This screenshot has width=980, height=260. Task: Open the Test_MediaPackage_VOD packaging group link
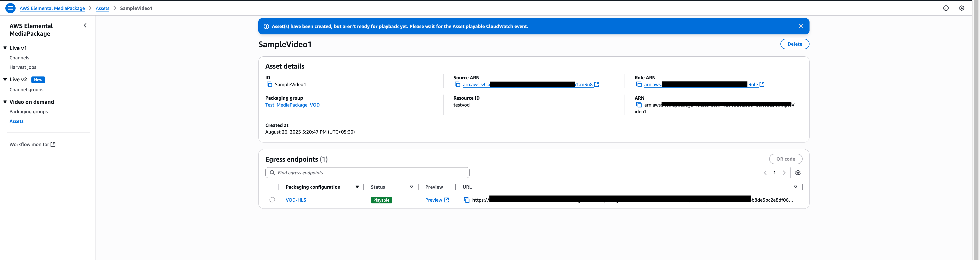pyautogui.click(x=292, y=105)
